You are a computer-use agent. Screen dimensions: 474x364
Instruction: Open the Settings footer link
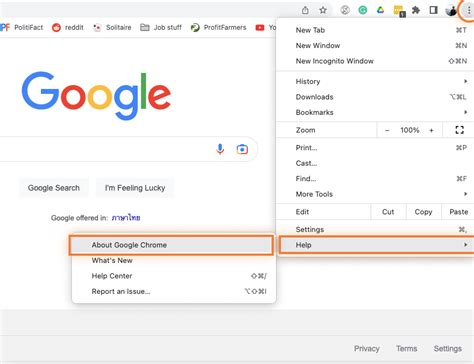pyautogui.click(x=448, y=349)
